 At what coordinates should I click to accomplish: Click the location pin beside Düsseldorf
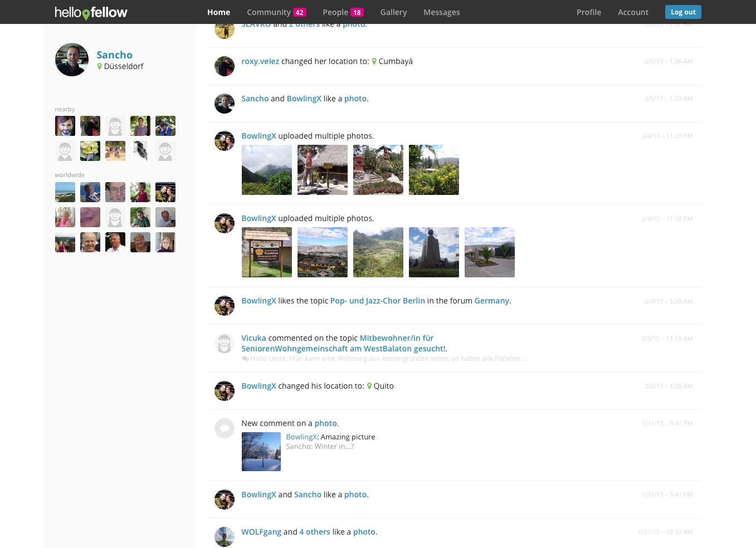[99, 66]
